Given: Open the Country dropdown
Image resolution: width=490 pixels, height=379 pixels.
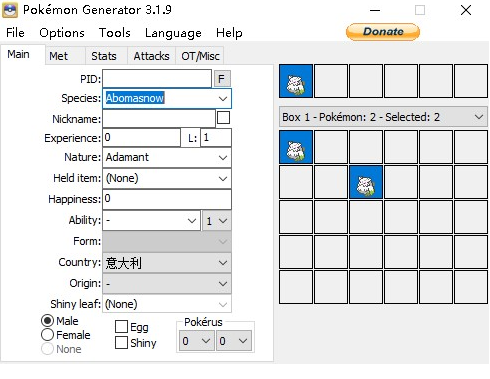Looking at the screenshot, I should click(x=167, y=263).
